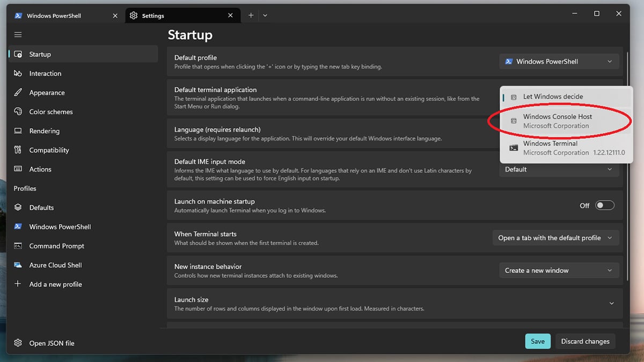Switch to the Settings tab
Image resolution: width=644 pixels, height=362 pixels.
click(182, 16)
